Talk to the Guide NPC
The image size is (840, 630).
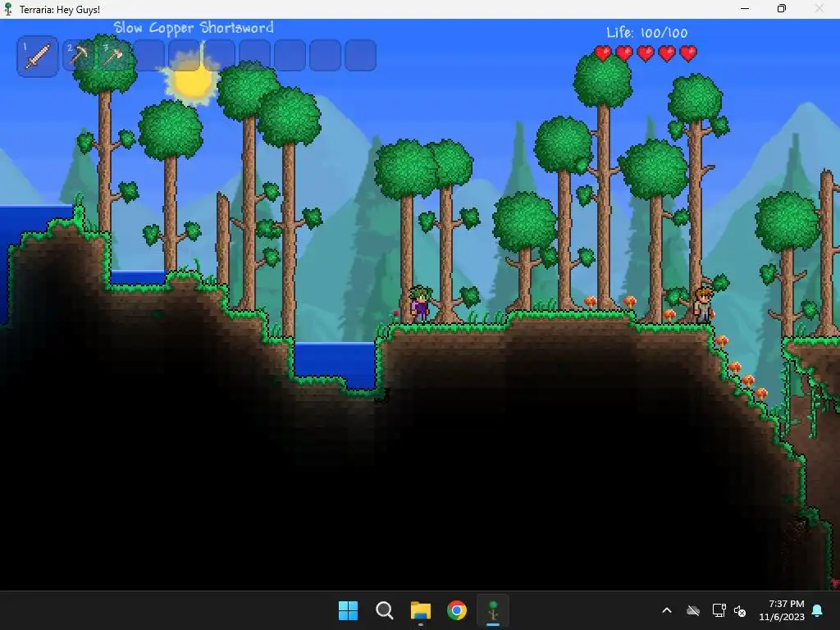click(703, 305)
